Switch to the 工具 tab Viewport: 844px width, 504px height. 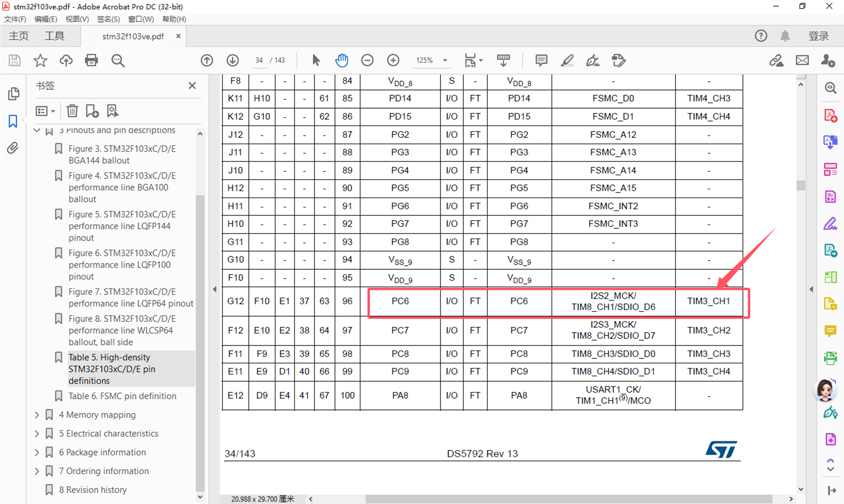tap(54, 36)
